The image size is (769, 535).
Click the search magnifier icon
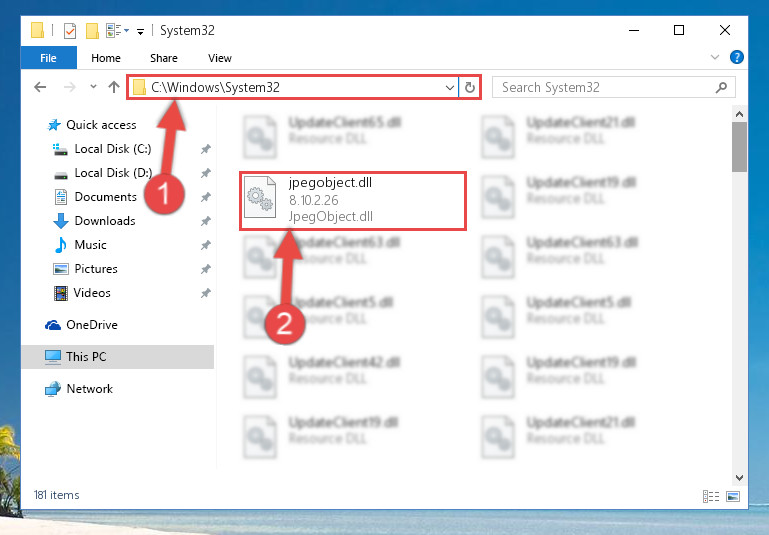click(x=721, y=87)
